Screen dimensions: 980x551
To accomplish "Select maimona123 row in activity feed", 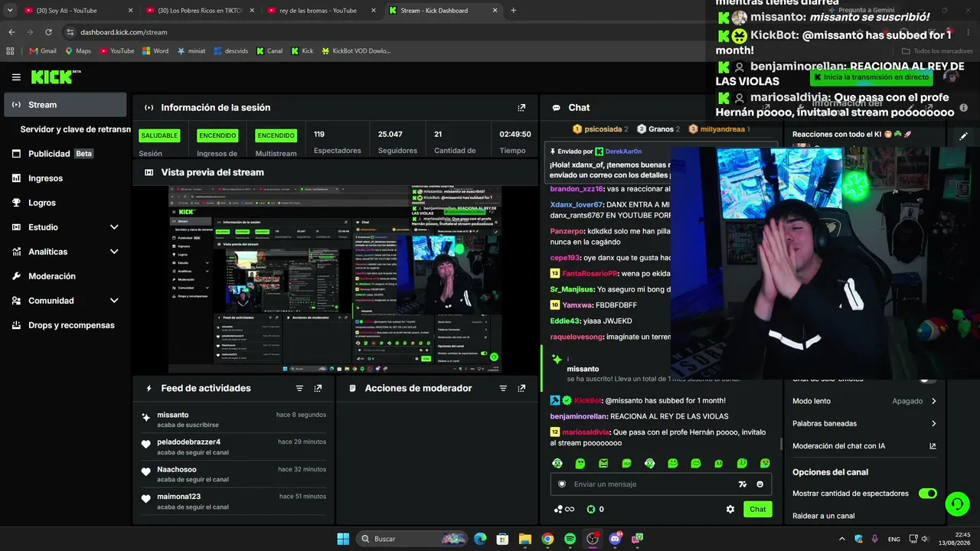I will [x=234, y=501].
